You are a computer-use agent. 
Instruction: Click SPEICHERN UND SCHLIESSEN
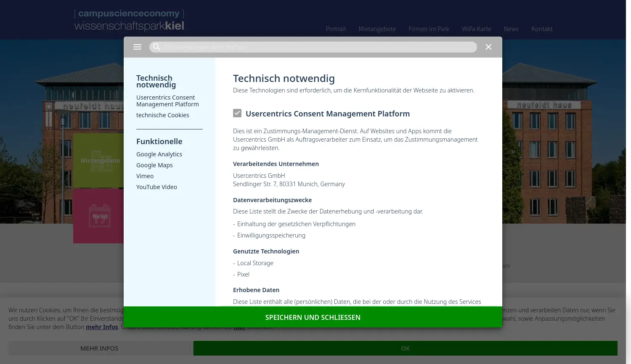313,317
